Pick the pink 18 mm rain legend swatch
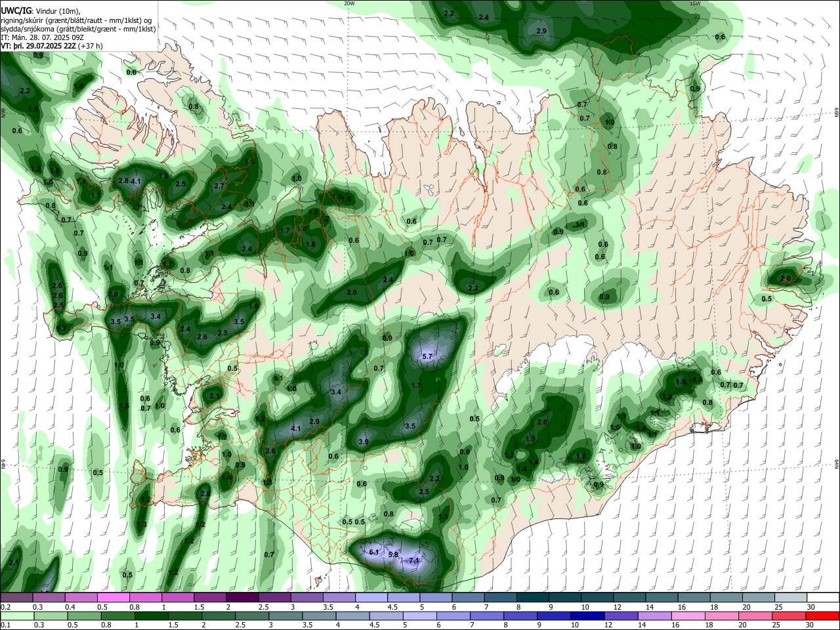The image size is (840, 630). pos(722,616)
